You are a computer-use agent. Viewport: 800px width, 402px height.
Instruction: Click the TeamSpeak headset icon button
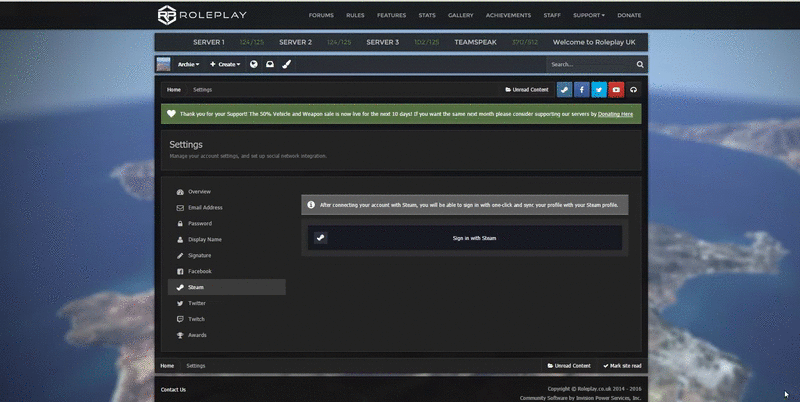(x=633, y=90)
